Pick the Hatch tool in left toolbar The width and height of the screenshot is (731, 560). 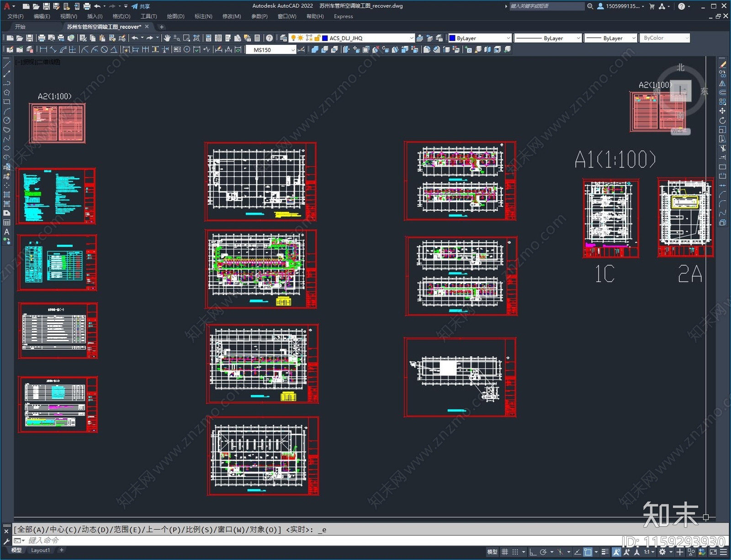click(6, 195)
